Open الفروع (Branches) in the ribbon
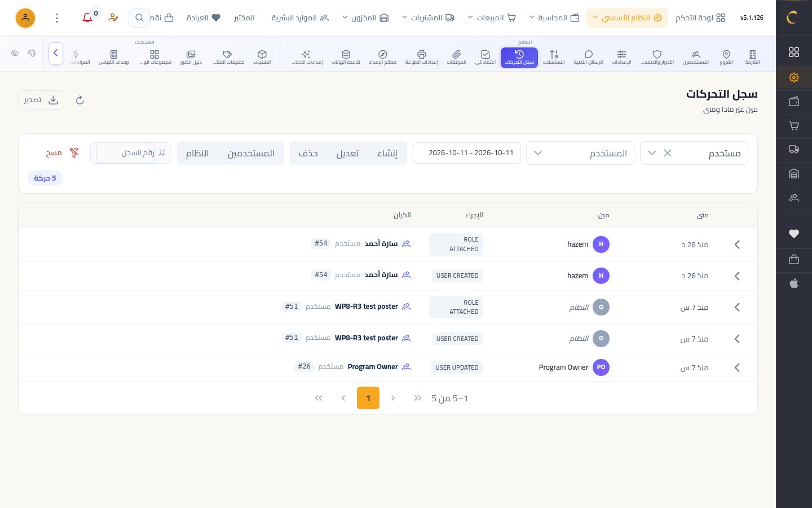The image size is (812, 508). click(x=726, y=57)
